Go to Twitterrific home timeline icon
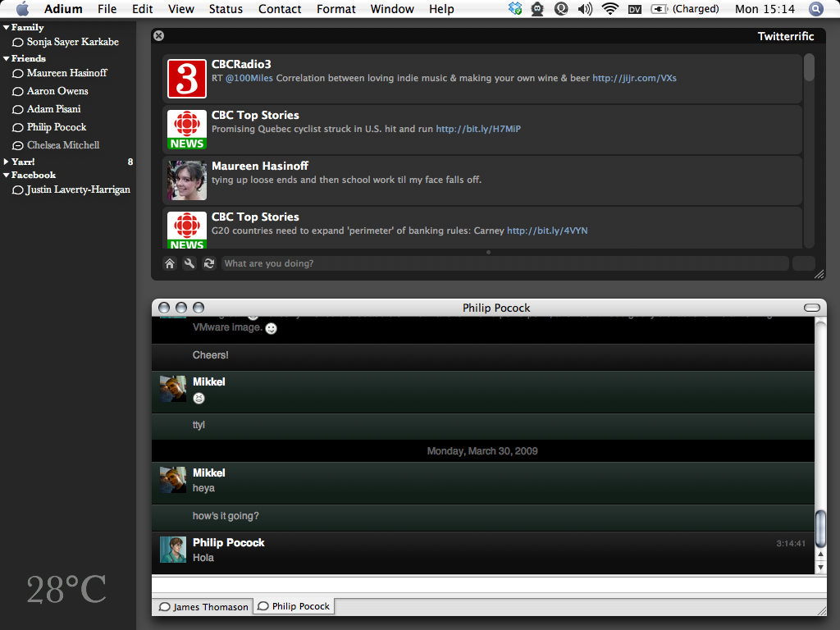 pyautogui.click(x=170, y=263)
